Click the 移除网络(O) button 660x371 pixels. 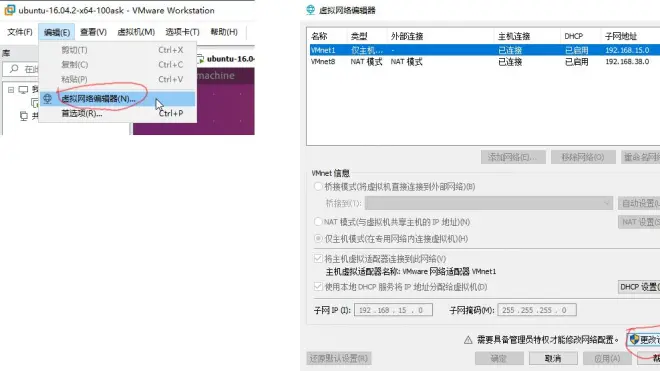tap(583, 157)
